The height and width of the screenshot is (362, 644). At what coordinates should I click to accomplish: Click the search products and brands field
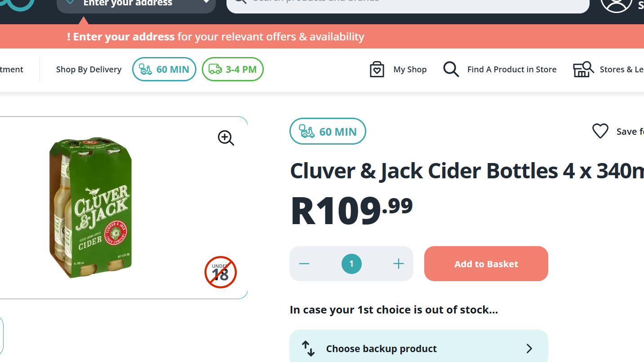pos(408,4)
